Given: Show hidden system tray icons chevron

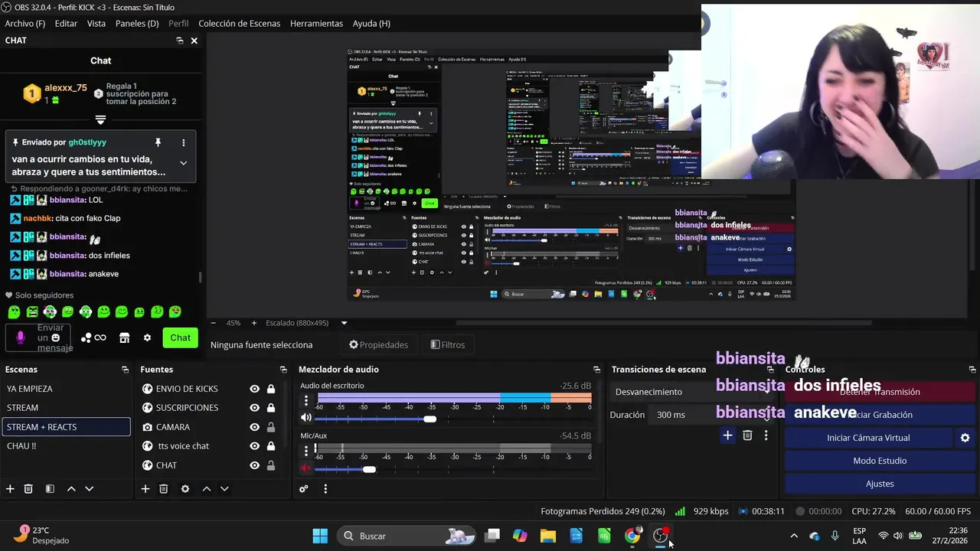Looking at the screenshot, I should click(794, 536).
